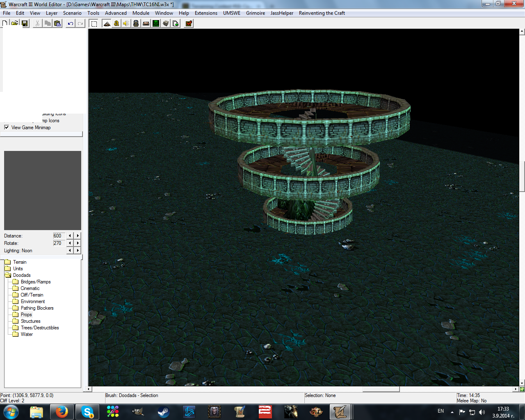The height and width of the screenshot is (420, 525).
Task: Open the Object Manager cube icon
Action: [166, 23]
